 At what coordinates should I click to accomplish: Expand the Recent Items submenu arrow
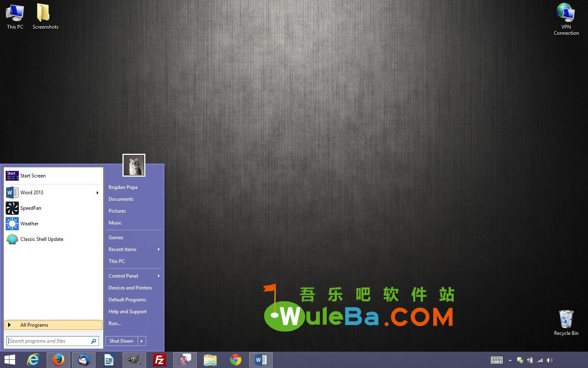point(158,249)
